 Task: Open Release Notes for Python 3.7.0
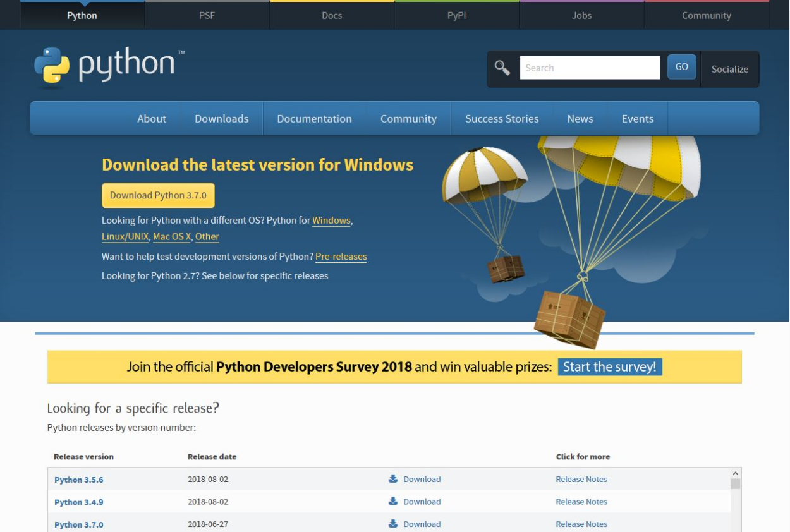tap(581, 524)
